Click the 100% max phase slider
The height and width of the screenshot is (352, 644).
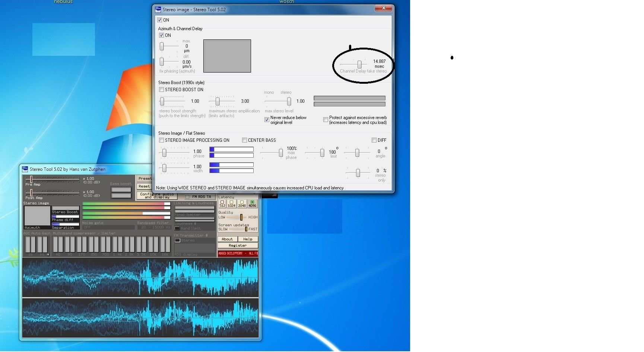pyautogui.click(x=272, y=153)
